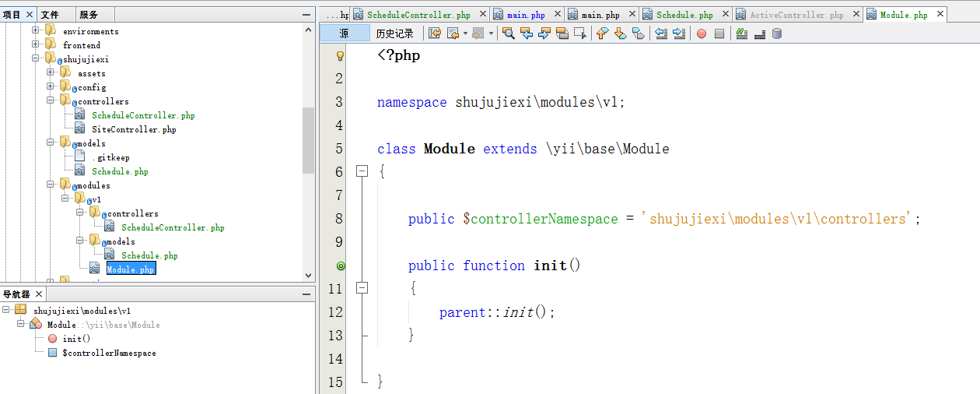
Task: Select the 源 source view button
Action: 344,33
